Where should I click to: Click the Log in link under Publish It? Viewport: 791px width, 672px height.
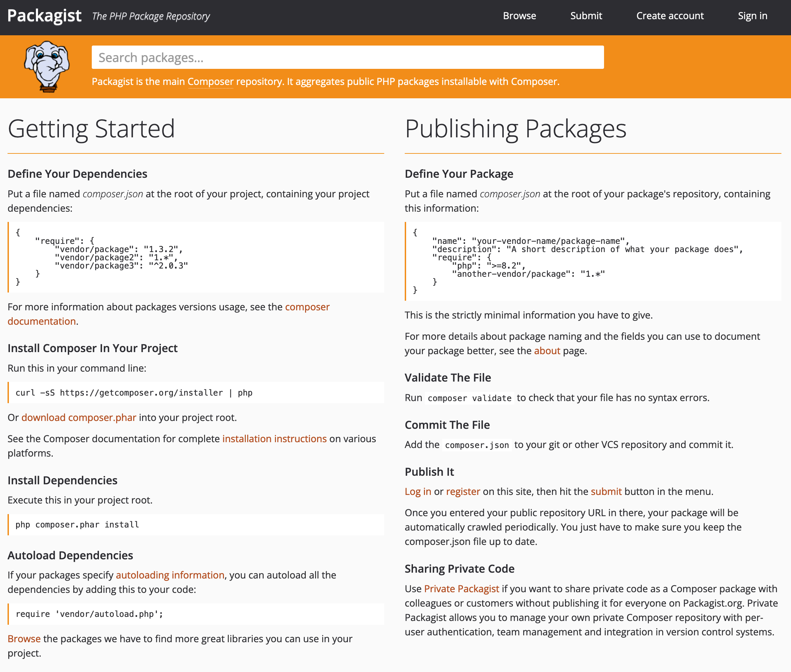point(418,492)
